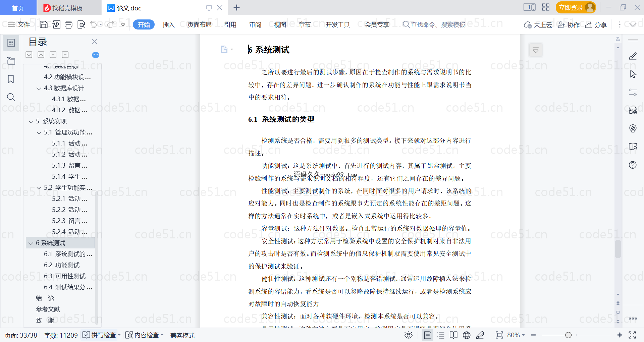This screenshot has width=644, height=342.
Task: Collapse the 5.2 学生功能实现 node
Action: pyautogui.click(x=39, y=188)
